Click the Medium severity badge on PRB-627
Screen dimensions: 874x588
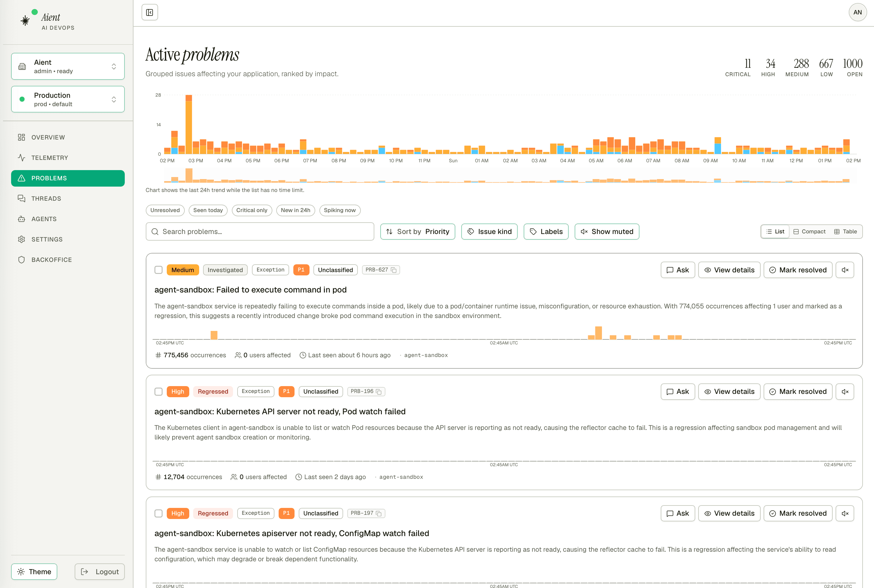tap(183, 270)
